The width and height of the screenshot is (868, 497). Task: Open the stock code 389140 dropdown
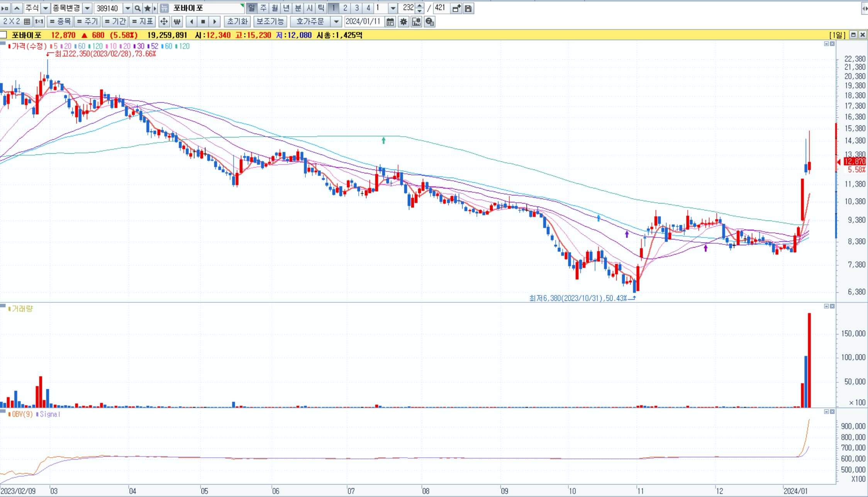pos(128,8)
